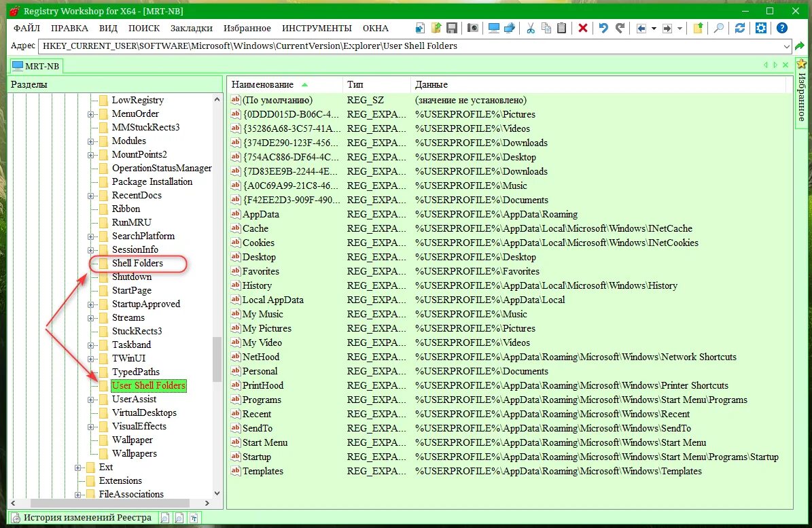Click the tree's horizontal scroll right arrow
This screenshot has height=528, width=812.
point(207,503)
